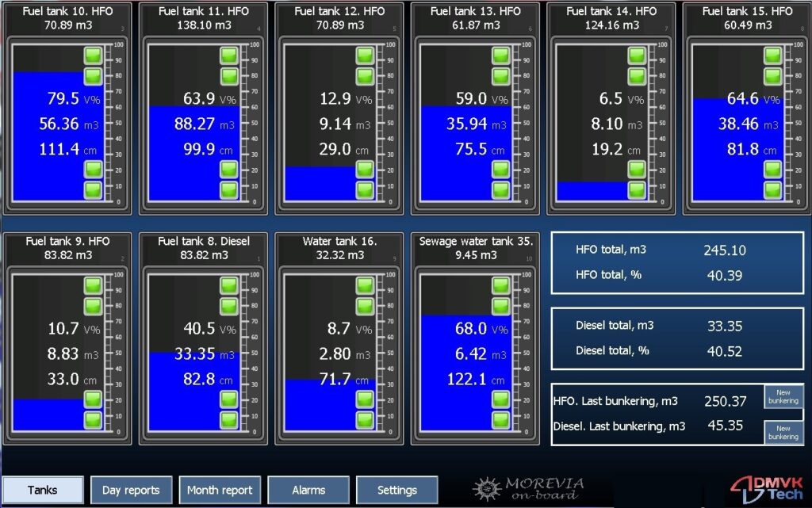This screenshot has height=508, width=812.
Task: Open the Month report tab
Action: point(220,490)
